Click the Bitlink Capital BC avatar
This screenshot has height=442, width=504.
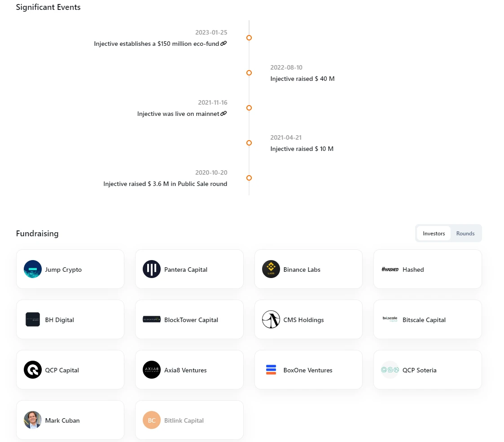point(151,420)
